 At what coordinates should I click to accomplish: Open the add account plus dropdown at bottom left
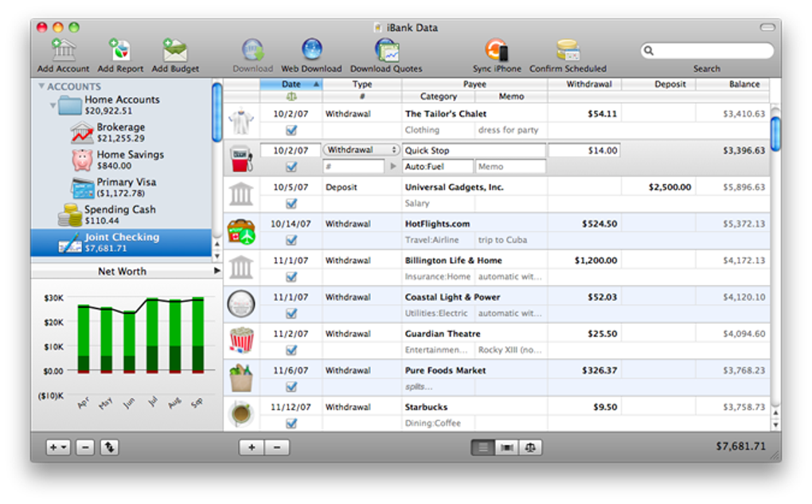(58, 447)
